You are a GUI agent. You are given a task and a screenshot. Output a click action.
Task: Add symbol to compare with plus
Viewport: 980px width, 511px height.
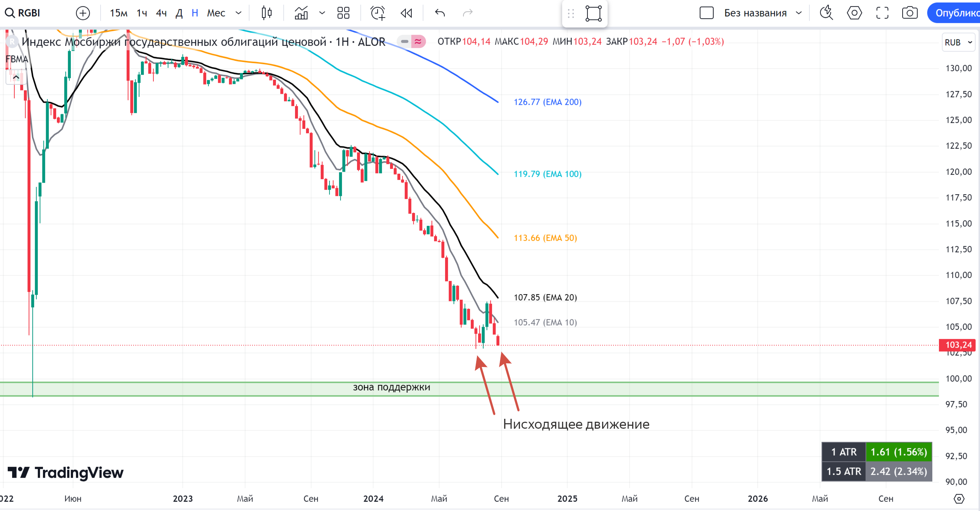tap(83, 13)
